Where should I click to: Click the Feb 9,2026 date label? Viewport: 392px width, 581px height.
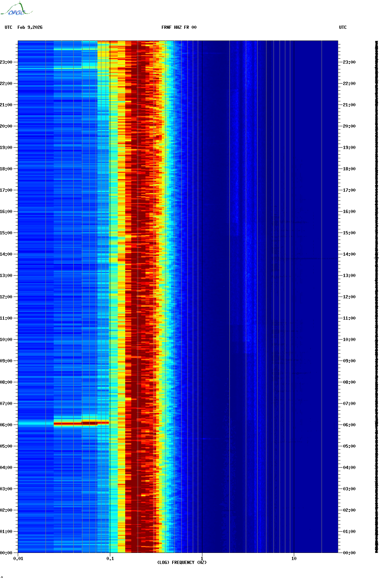(30, 27)
